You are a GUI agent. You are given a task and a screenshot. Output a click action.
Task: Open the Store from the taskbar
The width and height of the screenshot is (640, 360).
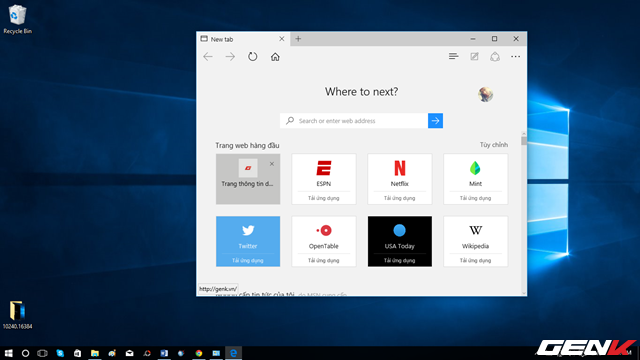(x=77, y=353)
